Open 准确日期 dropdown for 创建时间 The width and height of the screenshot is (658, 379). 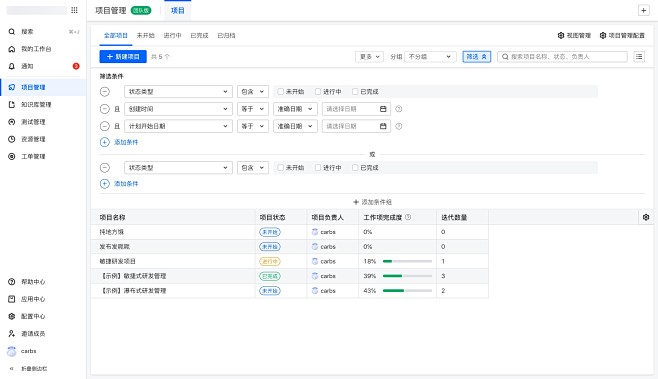[x=295, y=109]
